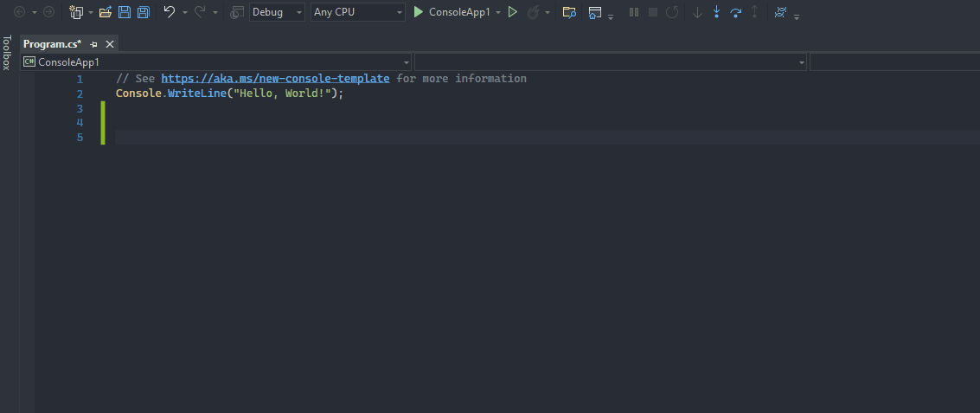Open the ConsoleApp1 scope navigation dropdown
Screen dimensions: 980x413
tap(216, 62)
